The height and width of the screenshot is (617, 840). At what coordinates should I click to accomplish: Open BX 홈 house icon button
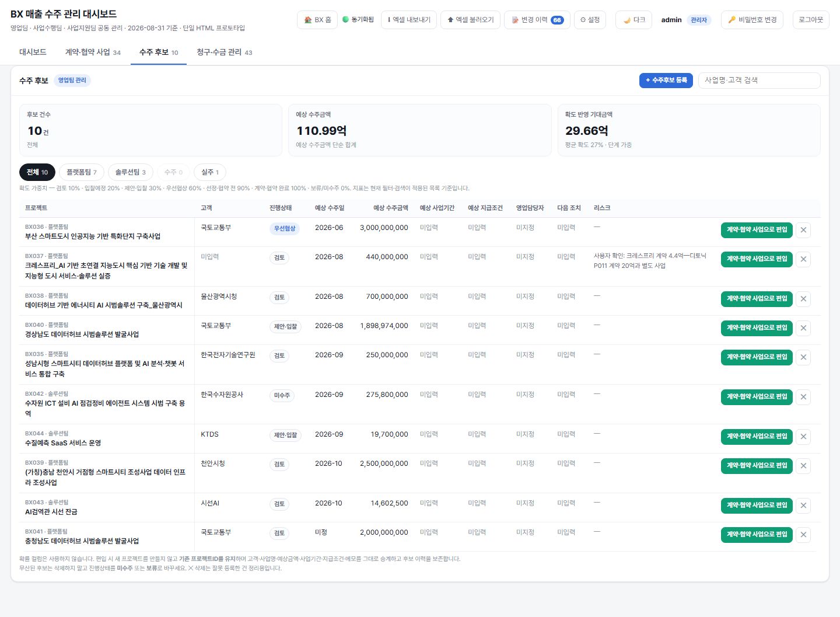(317, 20)
